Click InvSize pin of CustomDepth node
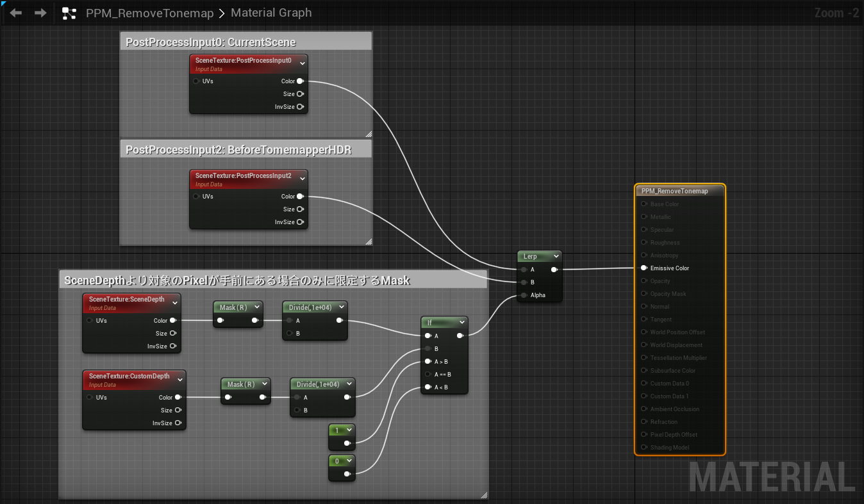 click(x=178, y=423)
